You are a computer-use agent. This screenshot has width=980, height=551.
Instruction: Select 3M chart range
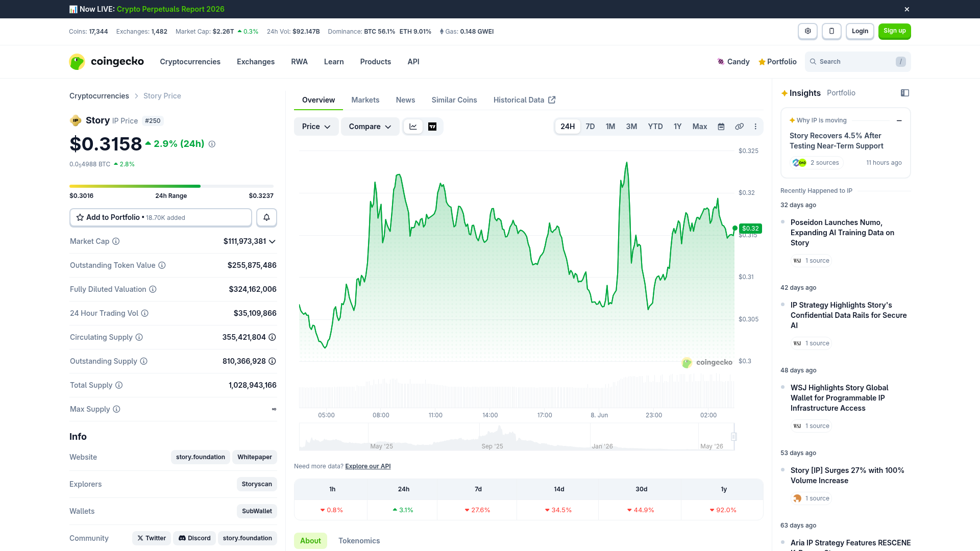(631, 127)
